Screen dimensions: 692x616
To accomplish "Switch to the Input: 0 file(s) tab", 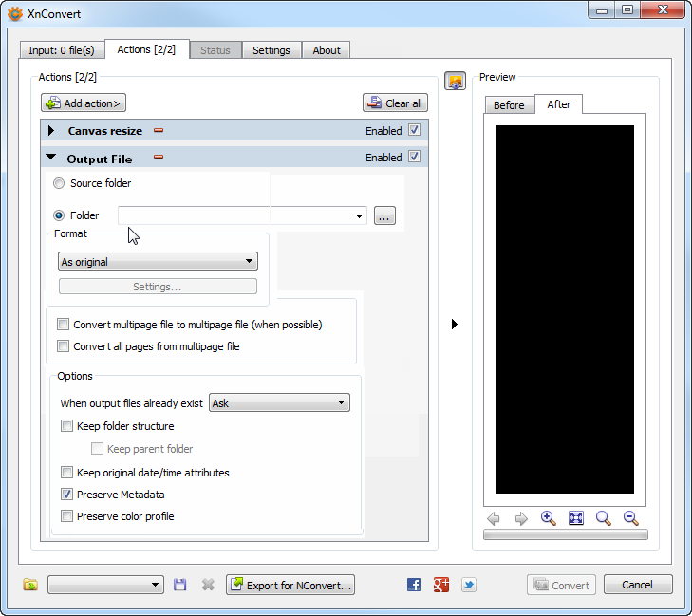I will pos(62,50).
